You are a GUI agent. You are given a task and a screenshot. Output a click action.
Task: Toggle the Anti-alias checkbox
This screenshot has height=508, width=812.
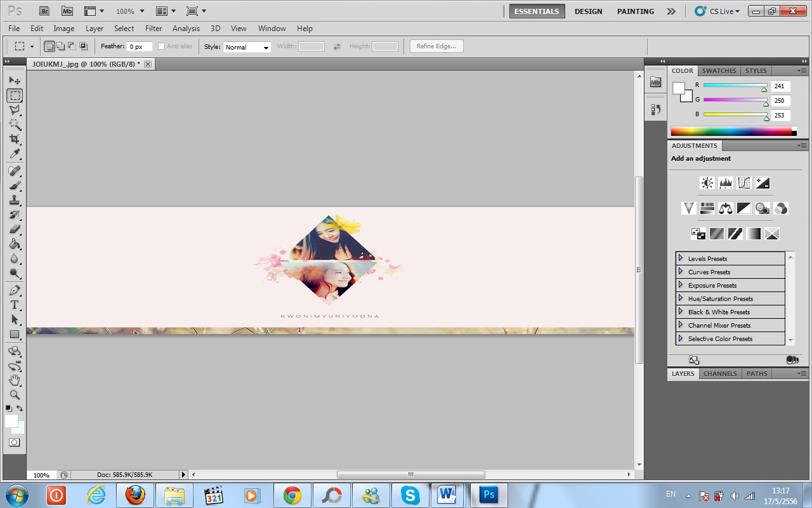click(161, 46)
